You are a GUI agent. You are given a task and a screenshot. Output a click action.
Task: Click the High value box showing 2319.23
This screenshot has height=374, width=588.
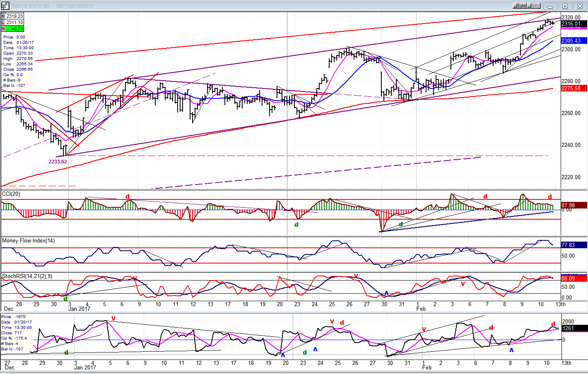click(12, 17)
